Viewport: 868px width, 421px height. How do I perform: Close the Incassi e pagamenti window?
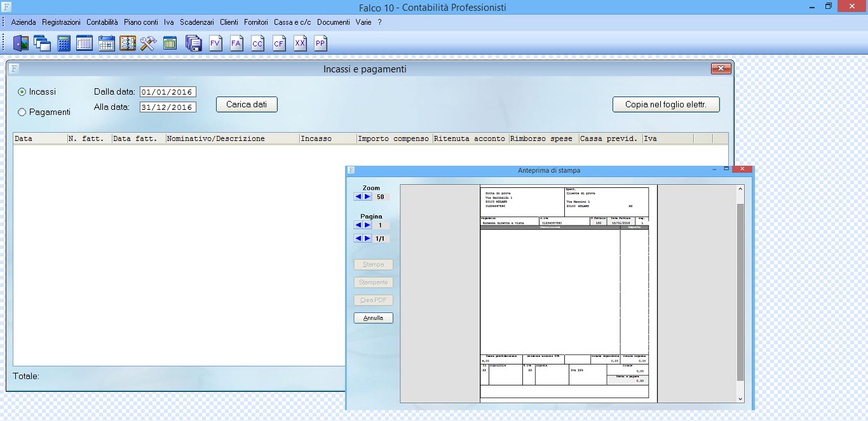pos(721,69)
